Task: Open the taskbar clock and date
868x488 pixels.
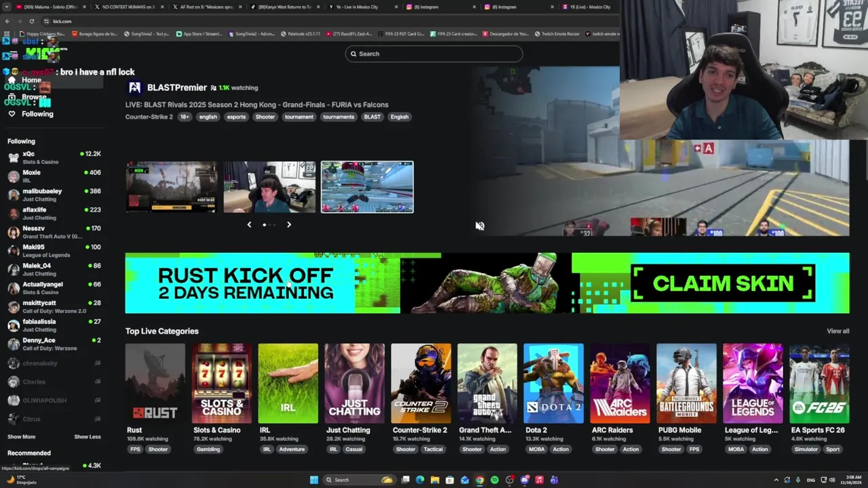Action: pyautogui.click(x=852, y=480)
